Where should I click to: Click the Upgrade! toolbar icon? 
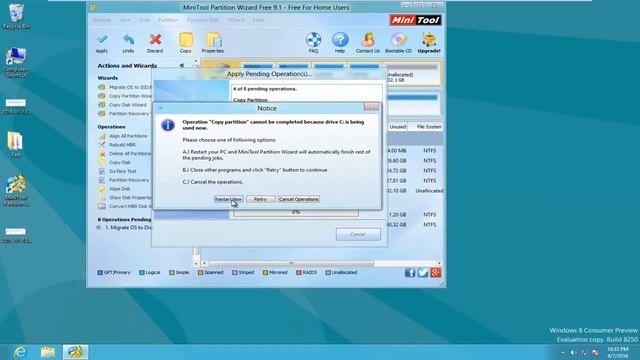click(x=429, y=40)
